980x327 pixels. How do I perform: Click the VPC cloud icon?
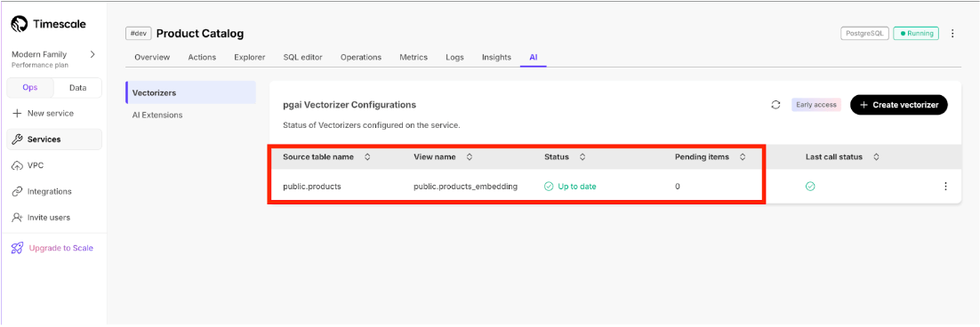tap(18, 165)
